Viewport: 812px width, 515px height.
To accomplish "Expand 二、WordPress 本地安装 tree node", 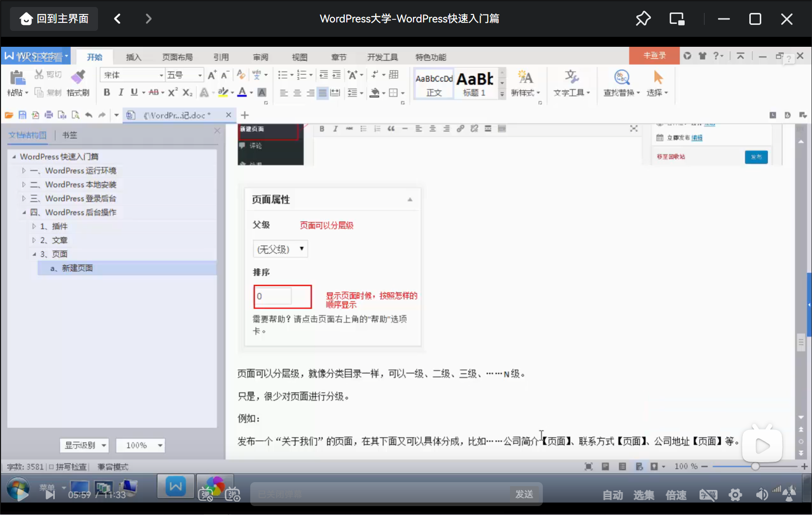I will tap(23, 185).
